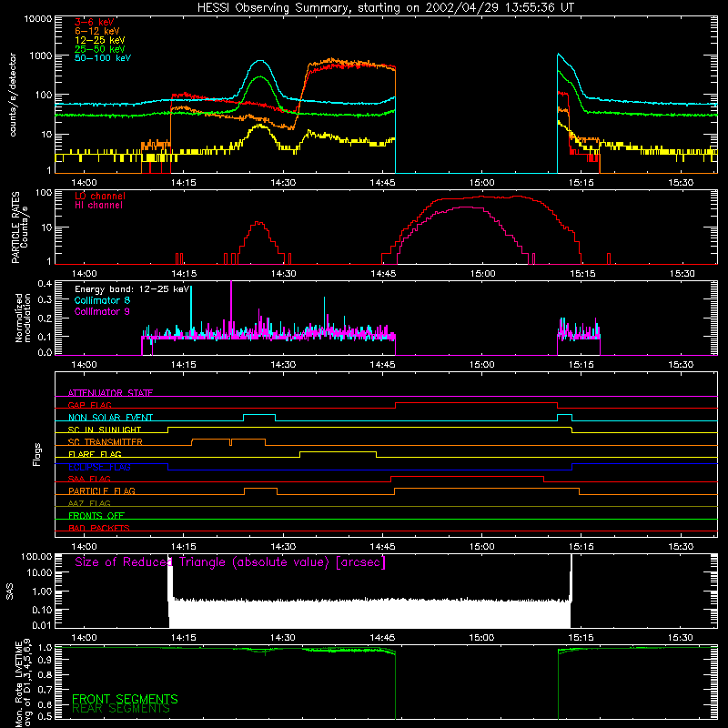This screenshot has height=728, width=728.
Task: Click 15:00 time label under particle rates plot
Action: pos(482,274)
